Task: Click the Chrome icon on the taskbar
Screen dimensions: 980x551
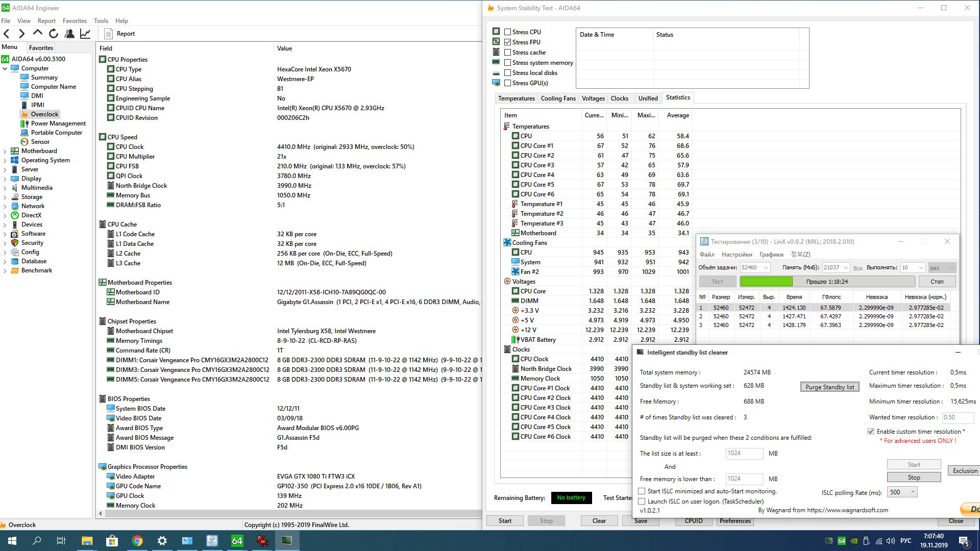Action: [x=137, y=541]
